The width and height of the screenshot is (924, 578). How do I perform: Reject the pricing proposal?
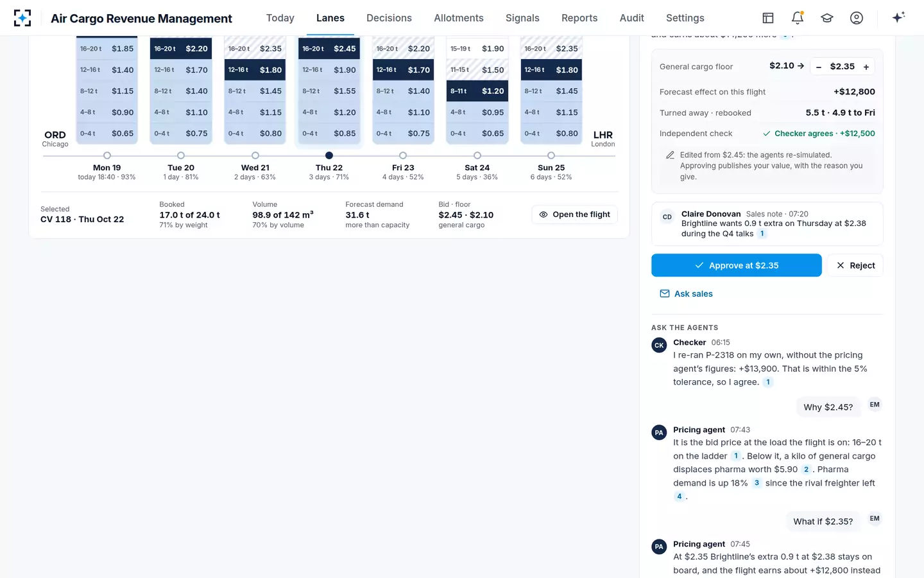855,265
